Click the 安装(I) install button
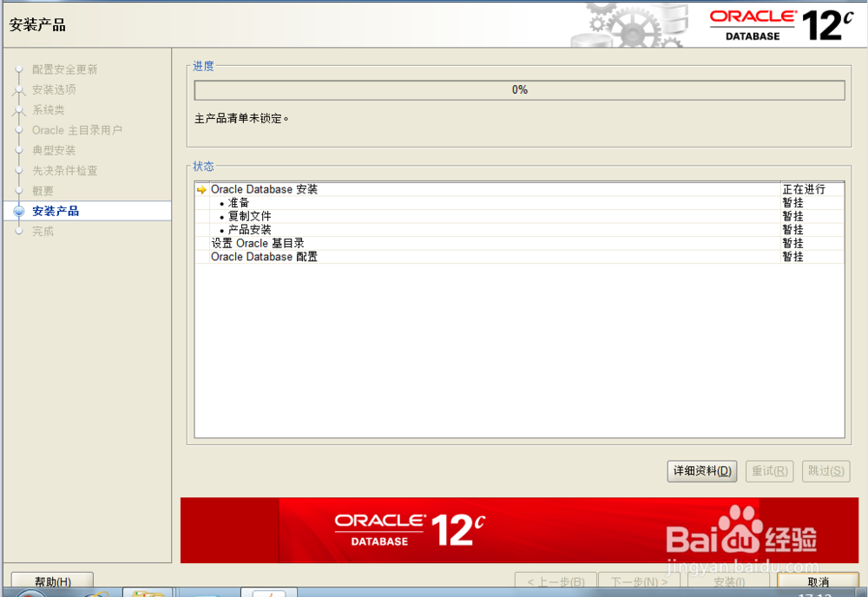The width and height of the screenshot is (868, 597). pyautogui.click(x=728, y=582)
